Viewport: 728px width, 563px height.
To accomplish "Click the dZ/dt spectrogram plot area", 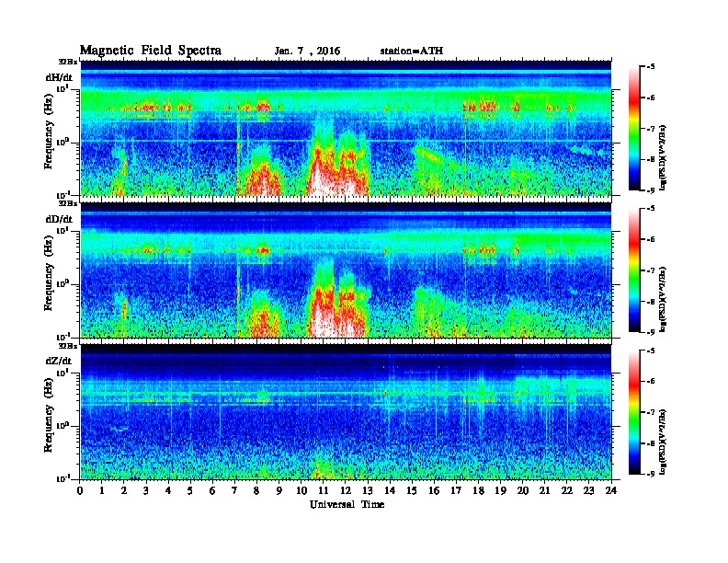I will (x=346, y=411).
